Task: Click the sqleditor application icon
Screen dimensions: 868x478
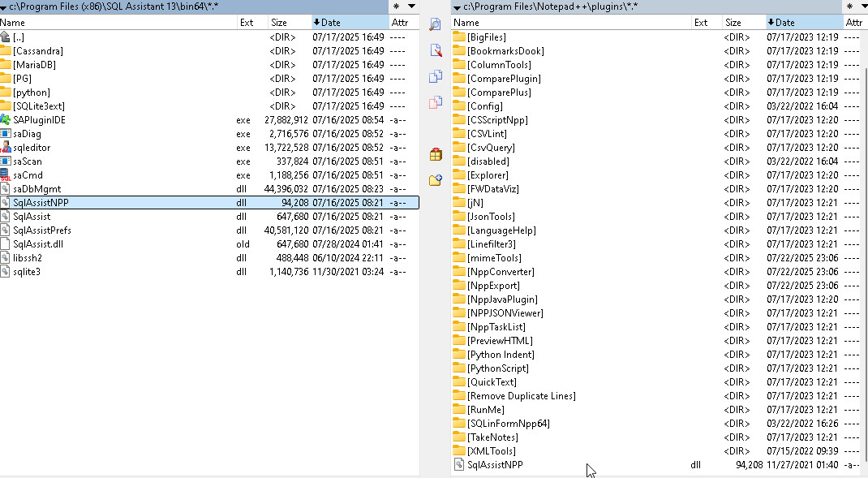Action: [6, 148]
